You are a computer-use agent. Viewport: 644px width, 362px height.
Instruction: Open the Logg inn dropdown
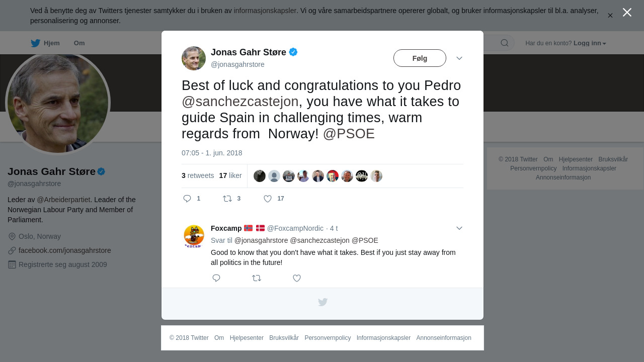[590, 43]
